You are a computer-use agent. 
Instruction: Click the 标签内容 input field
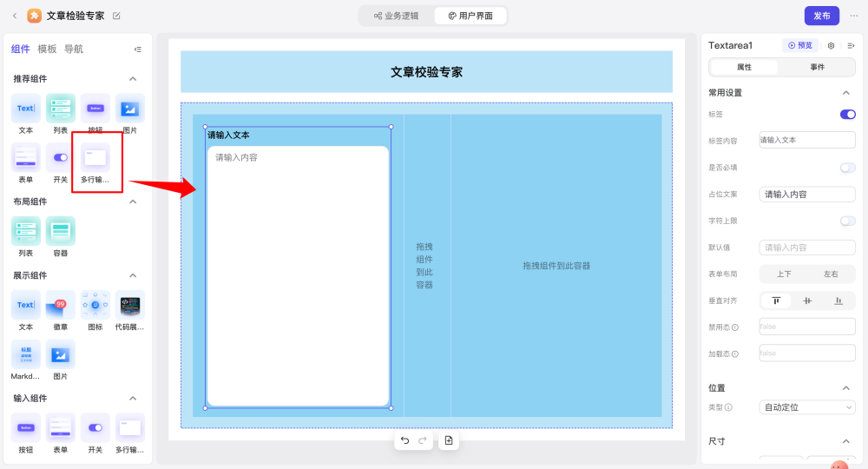click(x=807, y=140)
